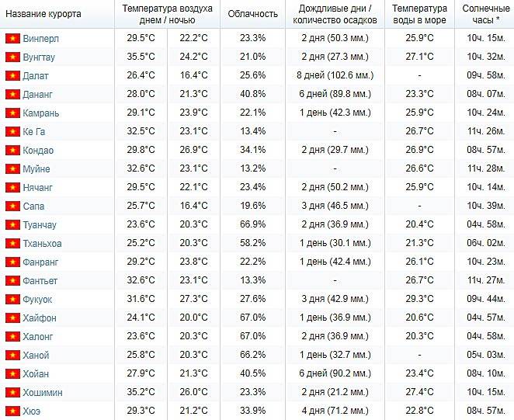The image size is (514, 420).
Task: Click the flag icon beside Ке Га
Action: (12, 132)
